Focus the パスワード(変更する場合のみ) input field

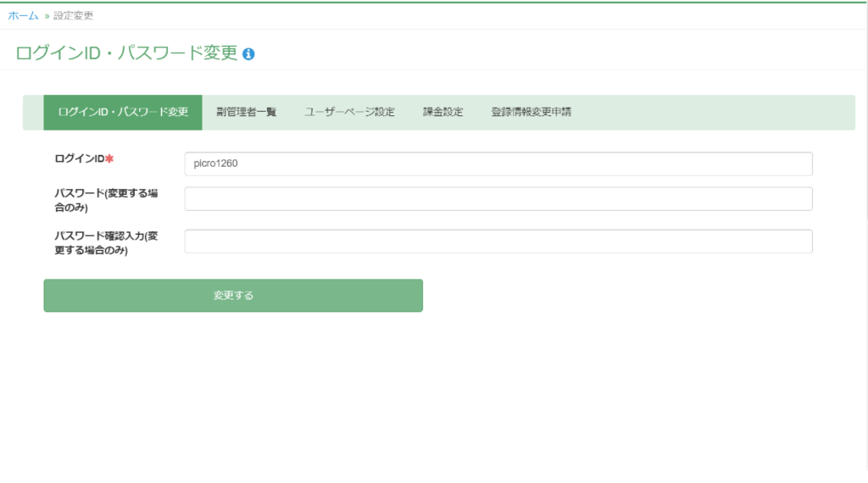click(498, 198)
